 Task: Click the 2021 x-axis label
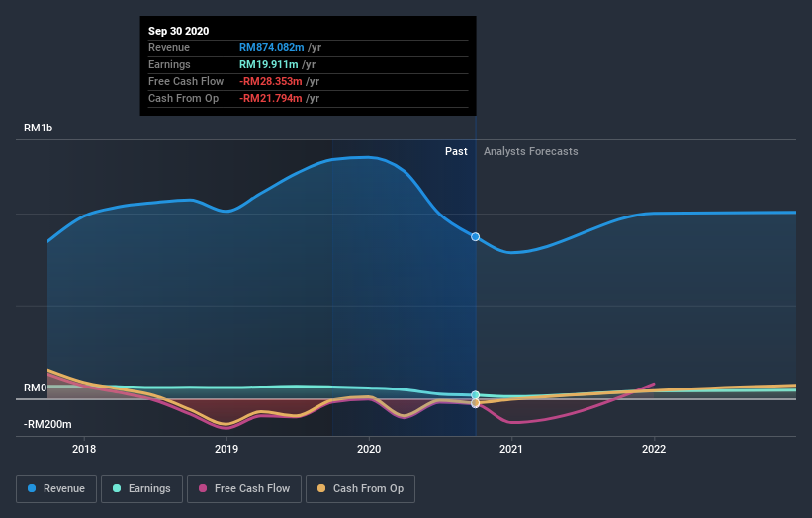pos(511,449)
